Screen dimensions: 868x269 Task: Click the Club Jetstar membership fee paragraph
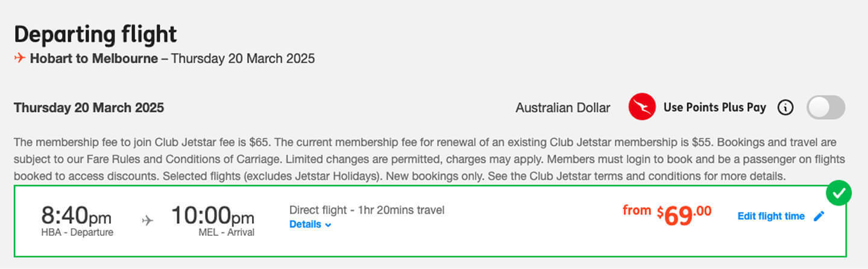click(429, 160)
